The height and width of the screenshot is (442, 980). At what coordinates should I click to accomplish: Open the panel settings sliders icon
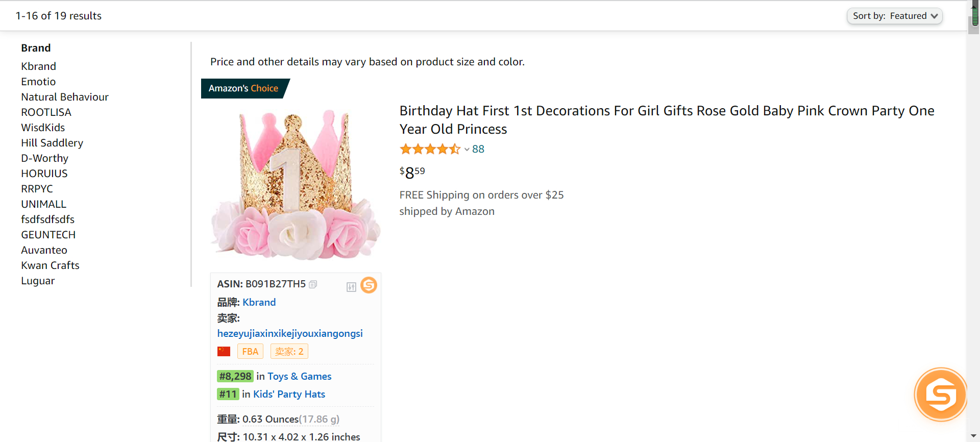pos(351,287)
